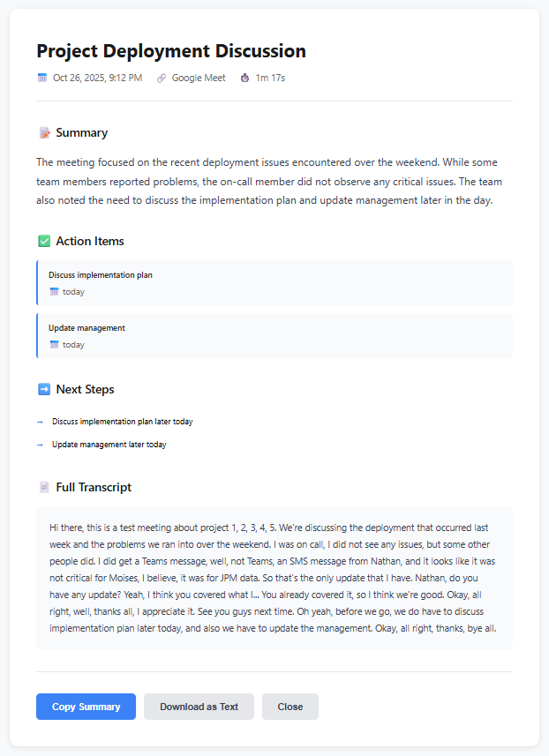Click the Project Deployment Discussion title
The image size is (549, 756).
pyautogui.click(x=171, y=51)
